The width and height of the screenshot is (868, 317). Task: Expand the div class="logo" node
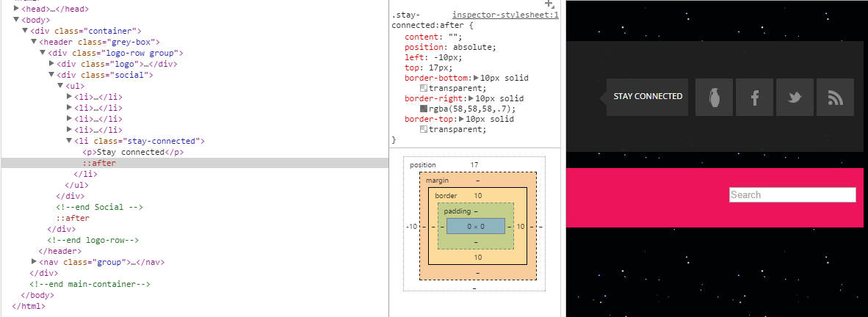pos(51,64)
